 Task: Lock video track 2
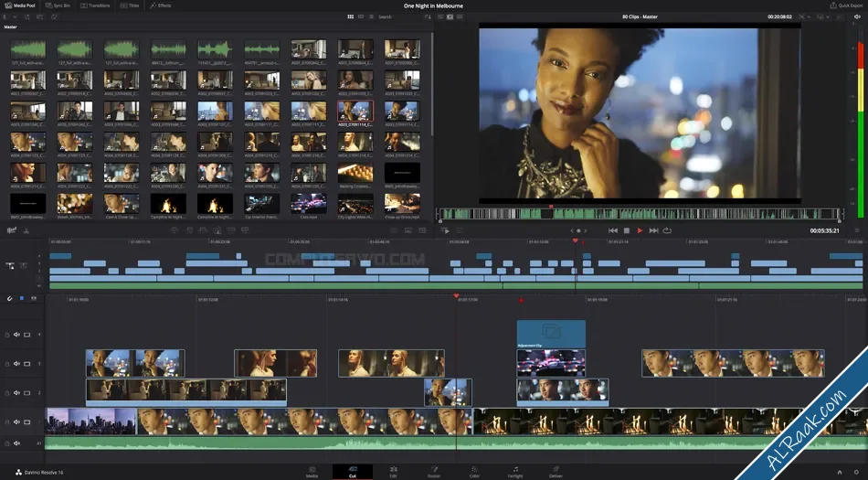click(x=7, y=393)
